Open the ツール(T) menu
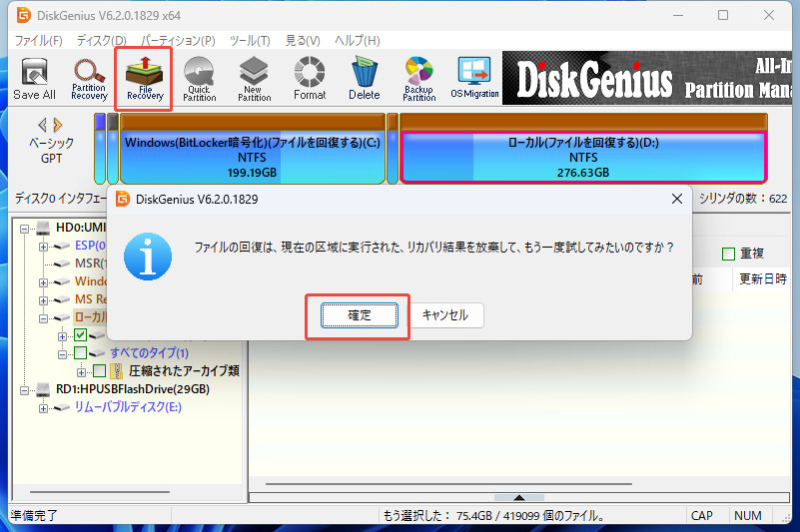The width and height of the screenshot is (800, 532). coord(250,40)
